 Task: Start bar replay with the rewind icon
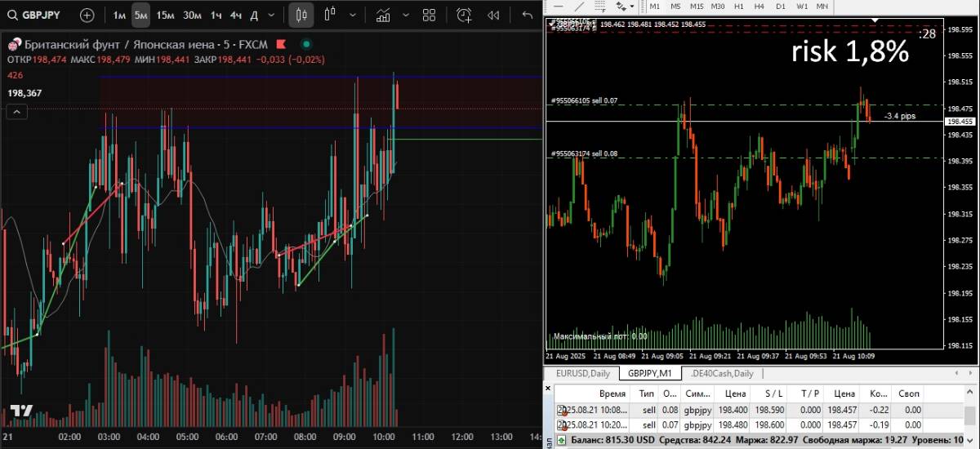[493, 15]
